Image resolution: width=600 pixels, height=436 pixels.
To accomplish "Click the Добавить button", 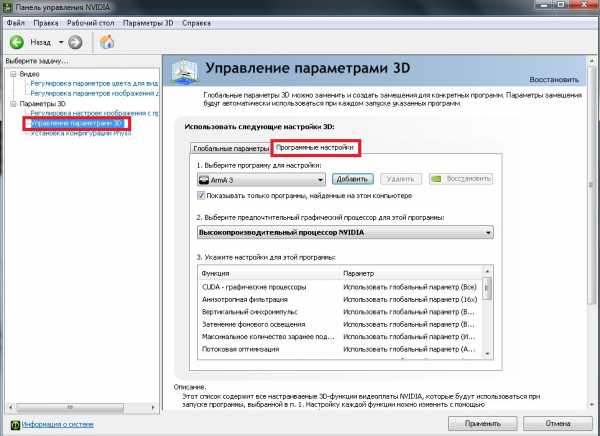I will 352,179.
